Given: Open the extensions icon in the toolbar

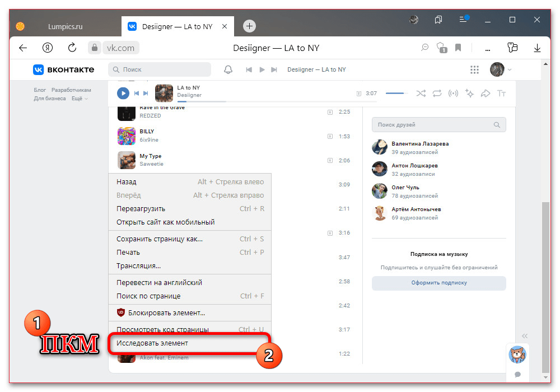Looking at the screenshot, I should (x=512, y=48).
